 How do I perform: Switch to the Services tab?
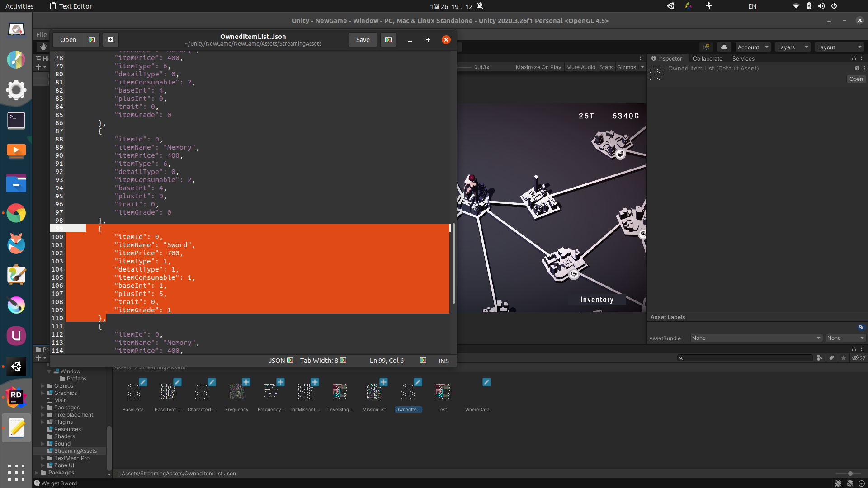(743, 58)
